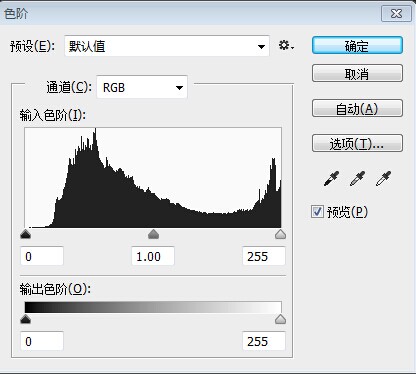
Task: Click the output levels gradient bar
Action: [153, 307]
